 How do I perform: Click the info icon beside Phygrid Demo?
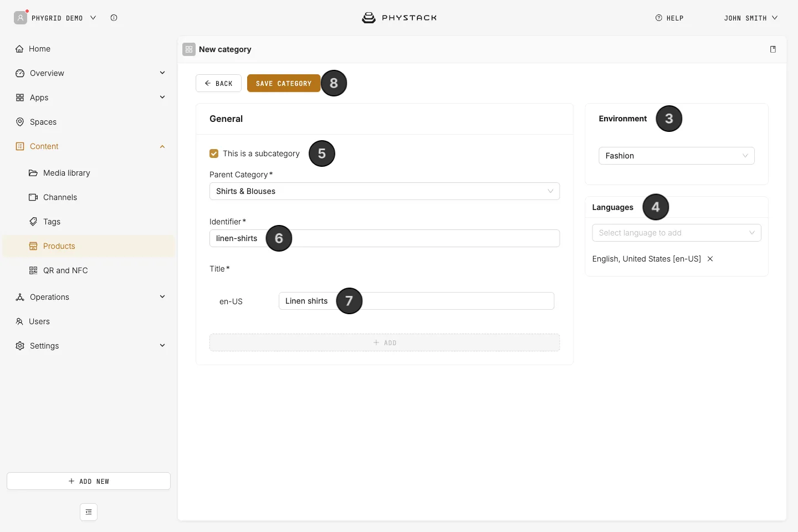coord(114,18)
